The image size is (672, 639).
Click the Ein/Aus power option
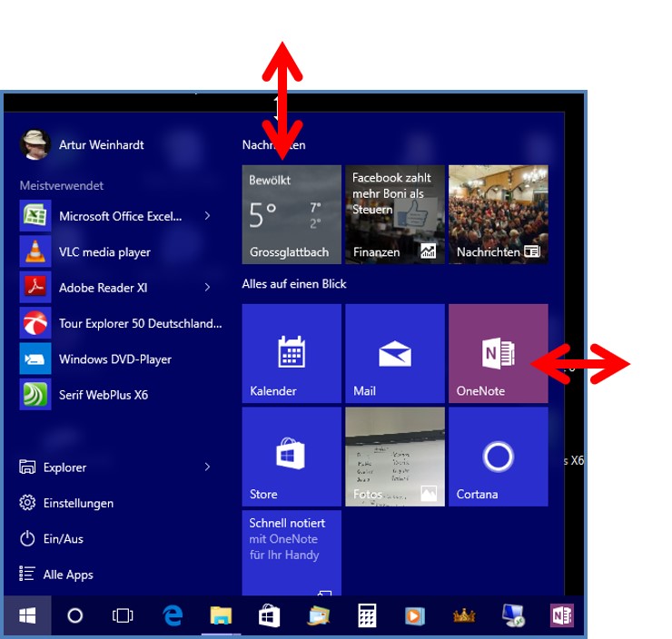click(52, 538)
